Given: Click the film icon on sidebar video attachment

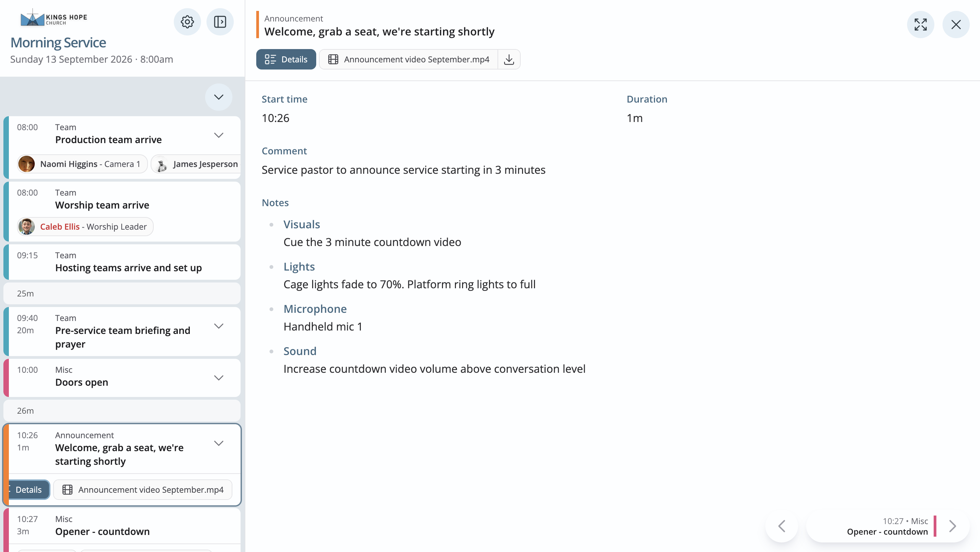Looking at the screenshot, I should pyautogui.click(x=67, y=490).
